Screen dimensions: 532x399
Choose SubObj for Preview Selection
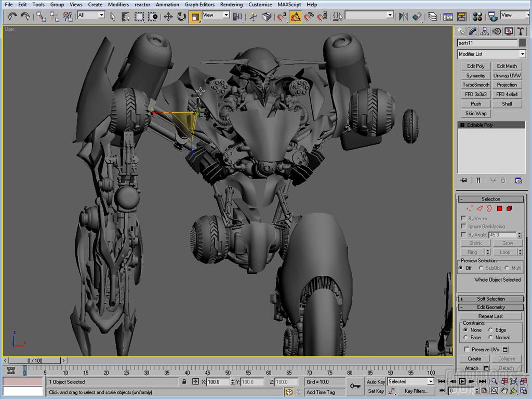click(x=481, y=268)
